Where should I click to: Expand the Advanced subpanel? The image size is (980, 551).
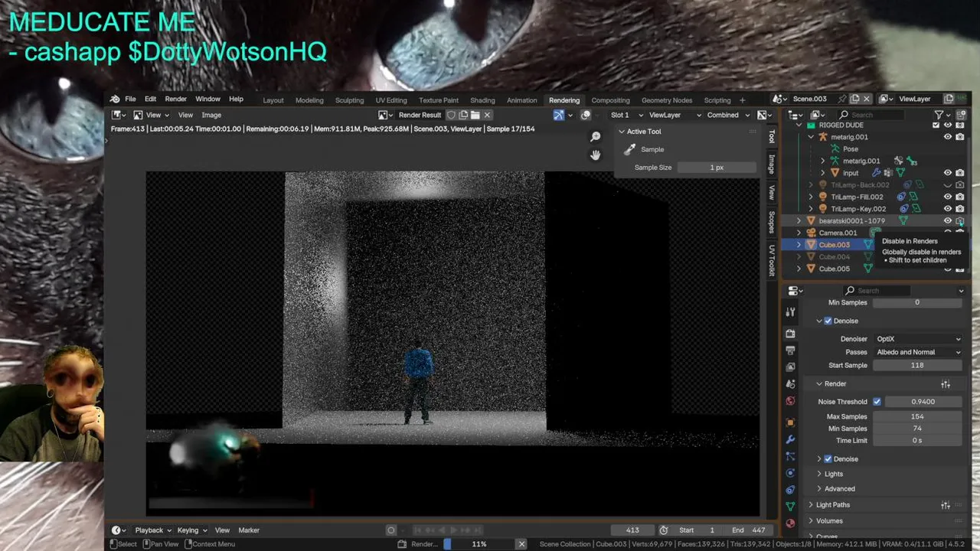pyautogui.click(x=840, y=489)
